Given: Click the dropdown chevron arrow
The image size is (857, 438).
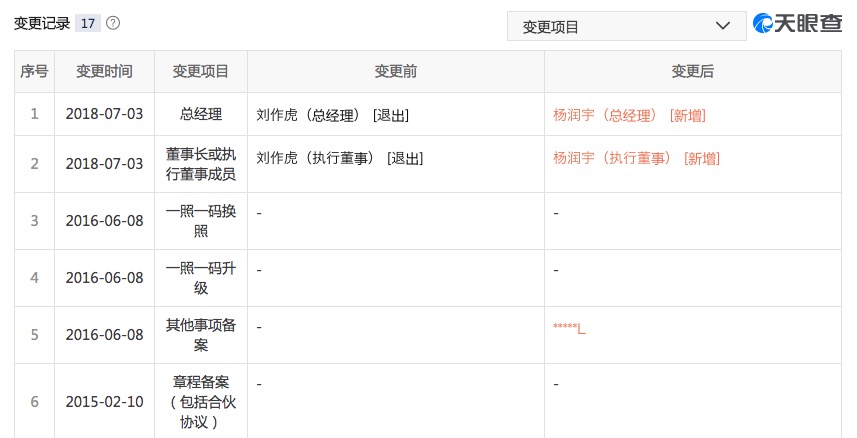Looking at the screenshot, I should pyautogui.click(x=722, y=27).
